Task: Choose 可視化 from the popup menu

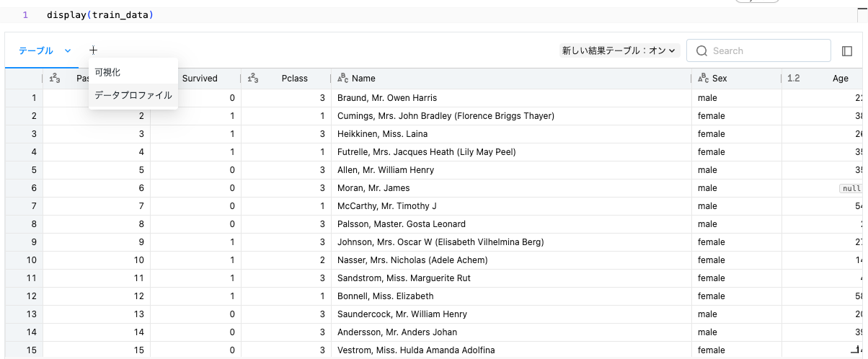Action: tap(133, 72)
